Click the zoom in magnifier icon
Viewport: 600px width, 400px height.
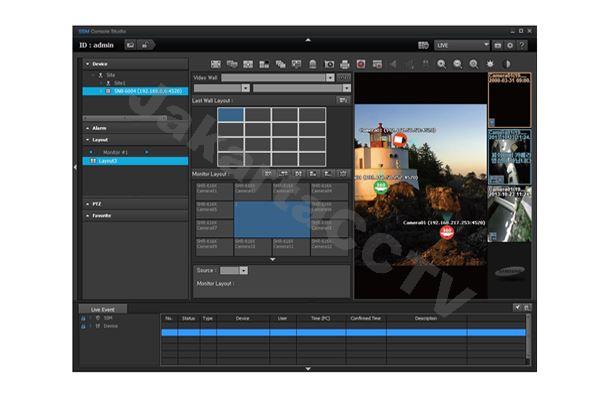tap(441, 64)
